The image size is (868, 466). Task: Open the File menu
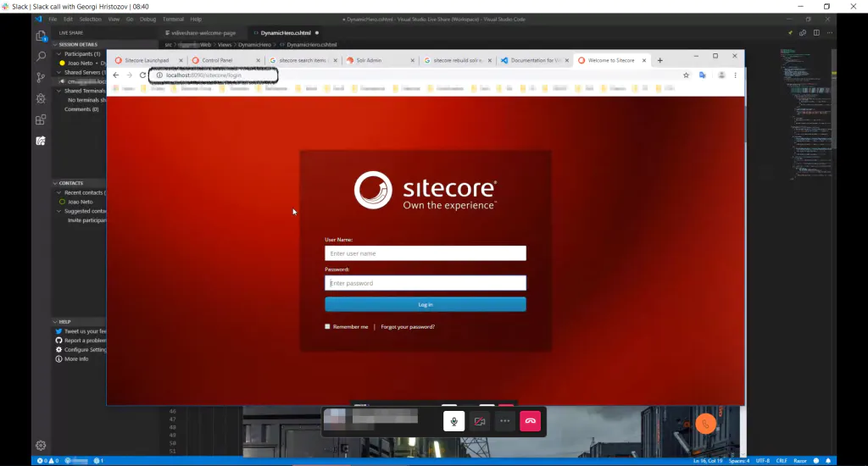[x=53, y=19]
